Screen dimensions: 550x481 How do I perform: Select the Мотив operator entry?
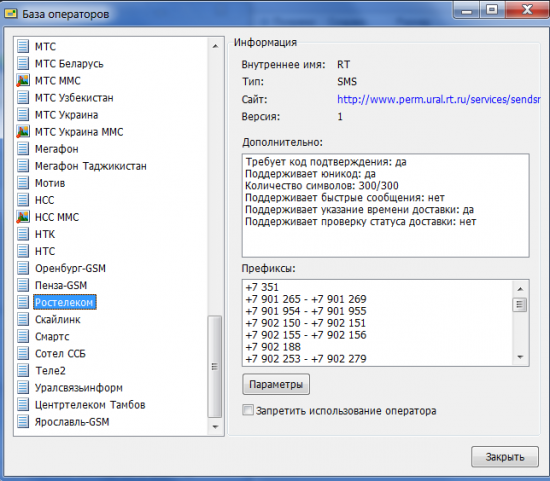coord(50,183)
